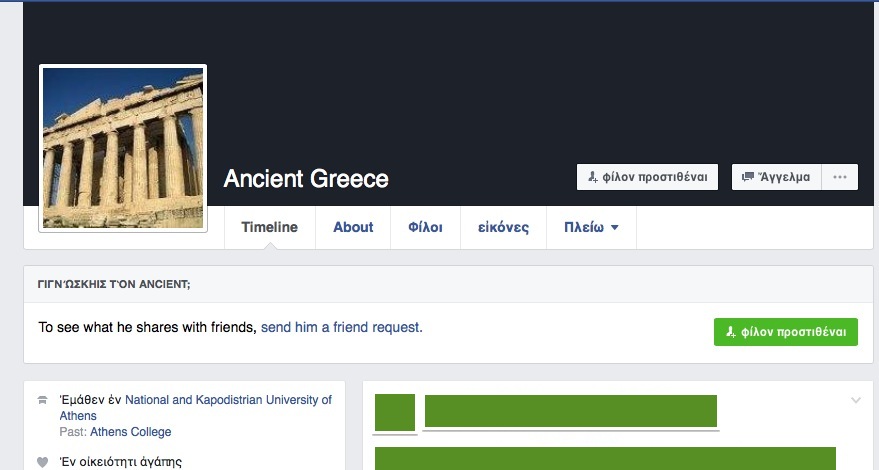Screen dimensions: 879x470
Task: Click the Ἄγγελμα message button
Action: click(x=776, y=177)
